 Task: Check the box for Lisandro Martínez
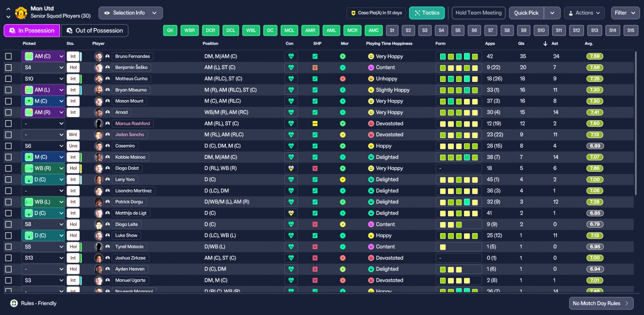9,191
